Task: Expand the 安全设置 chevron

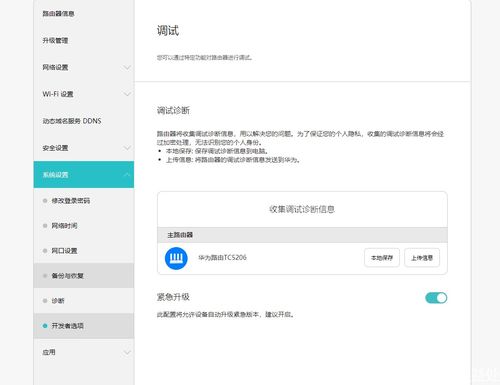Action: 127,148
